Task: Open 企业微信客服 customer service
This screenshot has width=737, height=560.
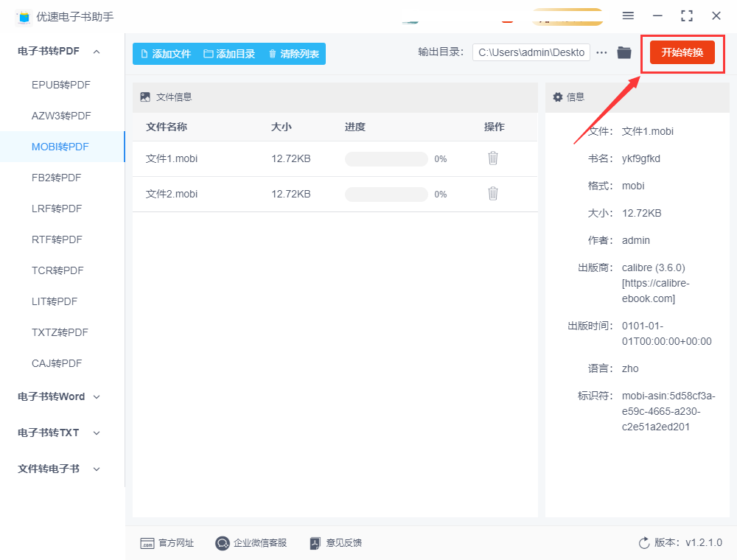Action: tap(251, 543)
